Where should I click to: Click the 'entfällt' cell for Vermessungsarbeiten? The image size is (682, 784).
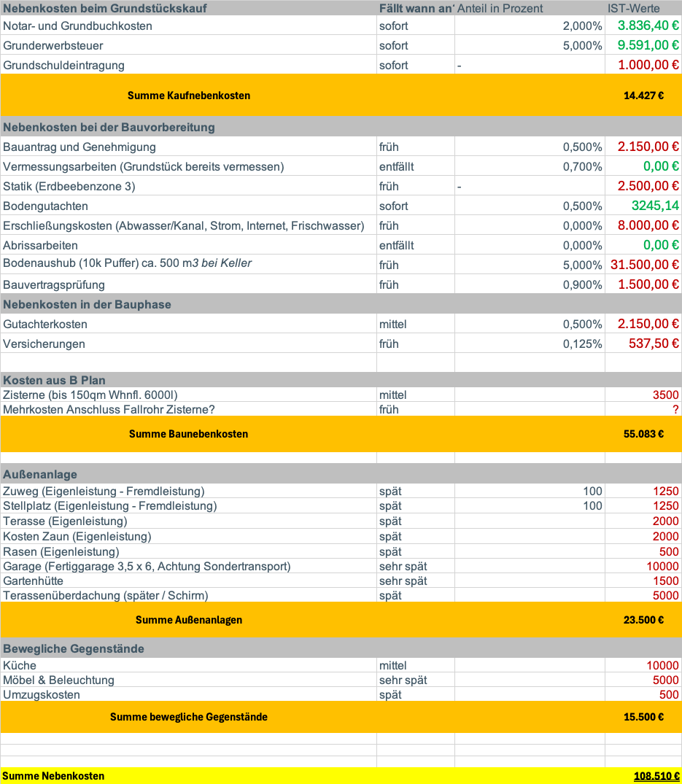[397, 166]
